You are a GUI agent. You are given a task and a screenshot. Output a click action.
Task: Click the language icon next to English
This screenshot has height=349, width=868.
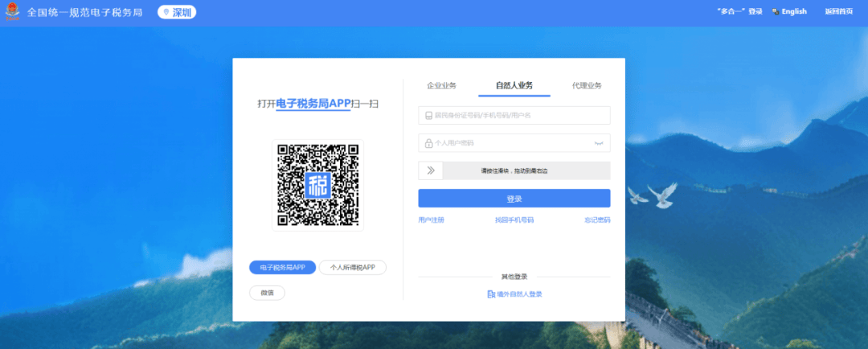pyautogui.click(x=775, y=12)
